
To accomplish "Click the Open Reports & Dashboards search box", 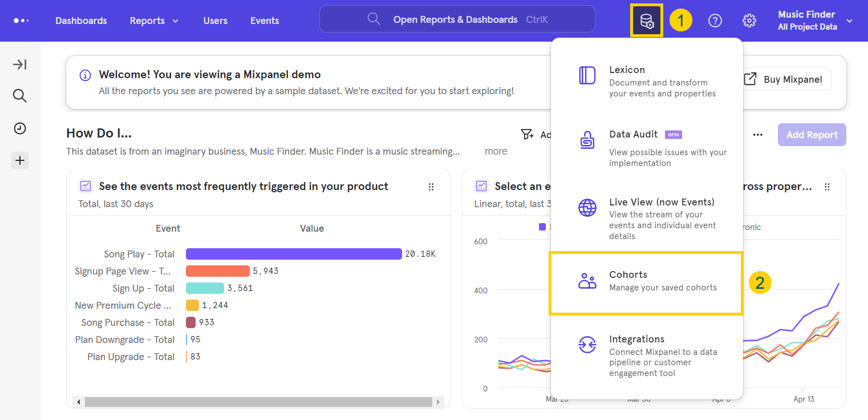I will 457,19.
